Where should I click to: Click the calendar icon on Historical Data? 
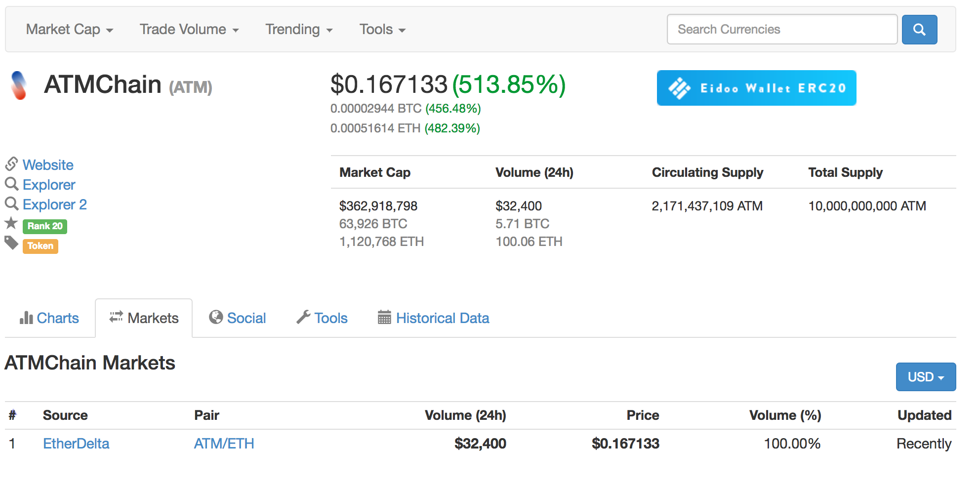(384, 317)
